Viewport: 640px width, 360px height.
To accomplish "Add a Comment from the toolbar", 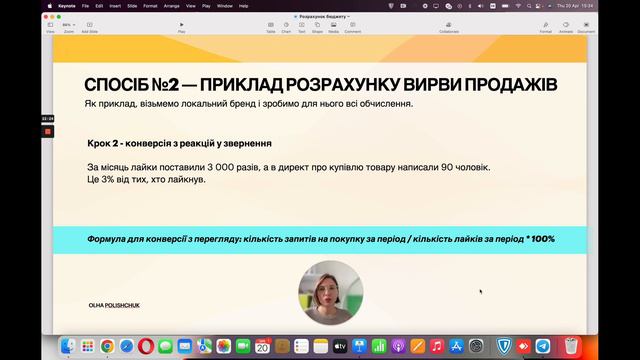I will [x=353, y=27].
